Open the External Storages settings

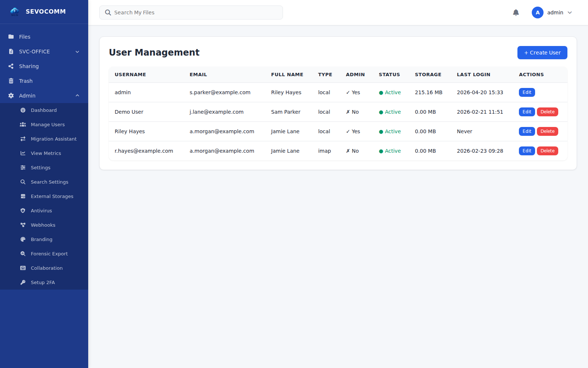pos(52,196)
